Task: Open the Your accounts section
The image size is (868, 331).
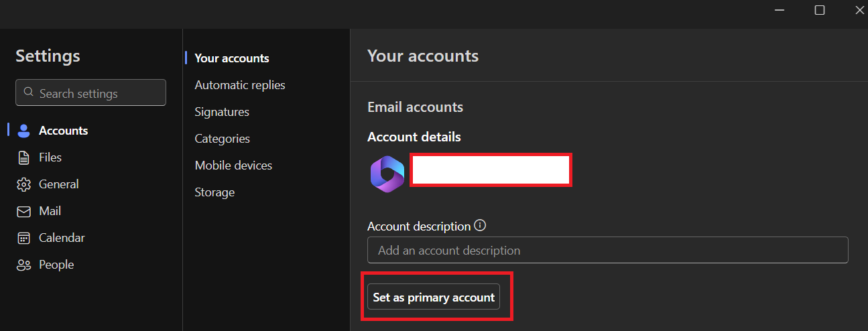Action: [x=232, y=58]
